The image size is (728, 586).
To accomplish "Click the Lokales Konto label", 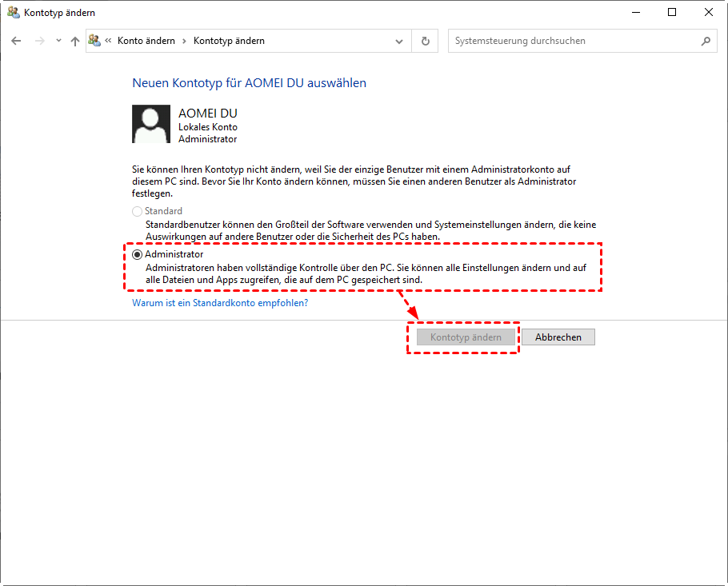I will 208,127.
